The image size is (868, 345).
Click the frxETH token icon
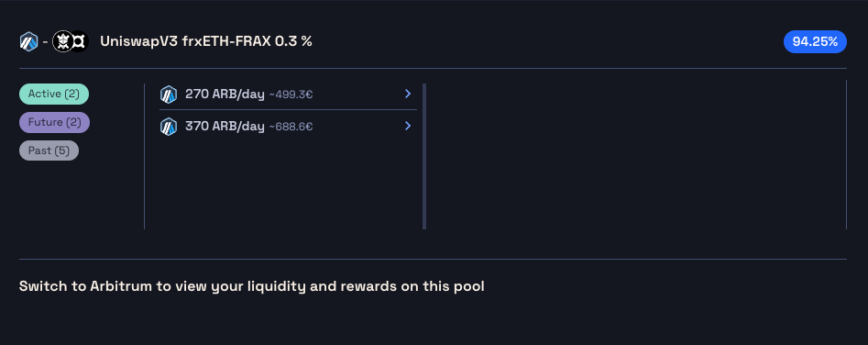click(x=62, y=41)
